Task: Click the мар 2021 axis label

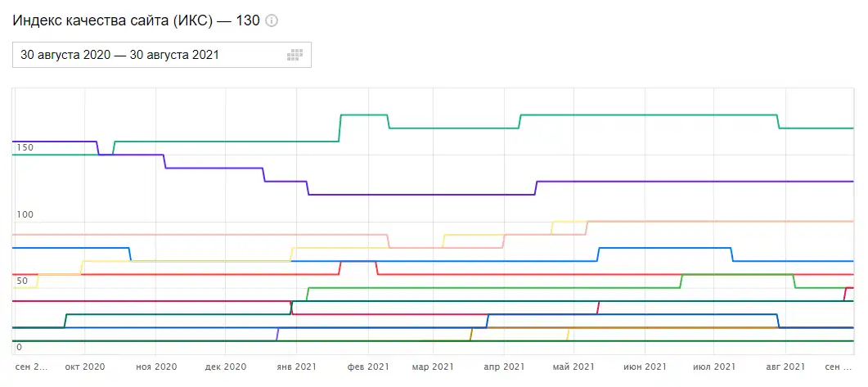Action: (433, 367)
